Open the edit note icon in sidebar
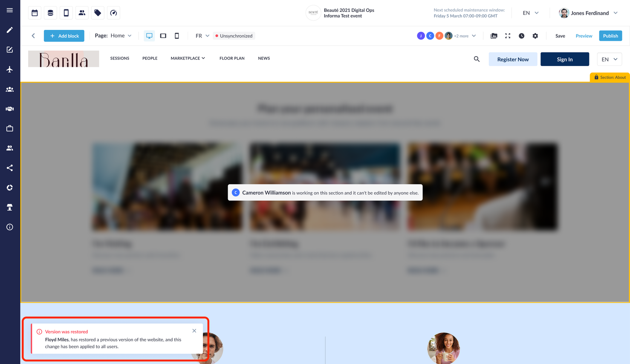 click(x=10, y=50)
